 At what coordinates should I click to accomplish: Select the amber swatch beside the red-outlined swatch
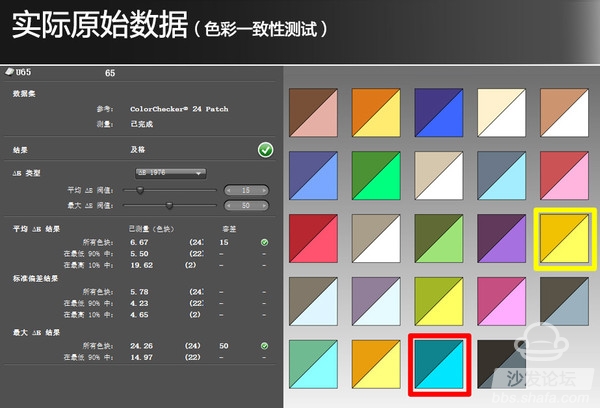[376, 364]
